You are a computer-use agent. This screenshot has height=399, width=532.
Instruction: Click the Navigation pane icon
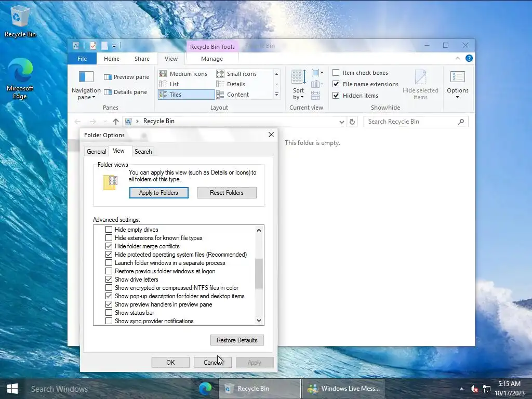coord(86,77)
